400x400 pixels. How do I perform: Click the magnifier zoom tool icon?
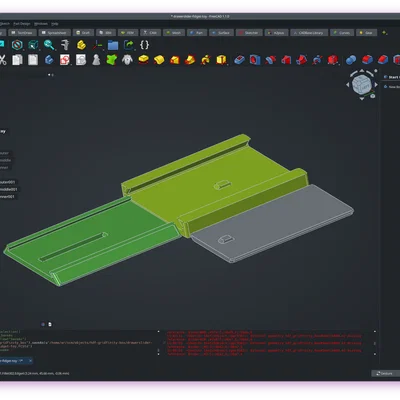point(49,45)
